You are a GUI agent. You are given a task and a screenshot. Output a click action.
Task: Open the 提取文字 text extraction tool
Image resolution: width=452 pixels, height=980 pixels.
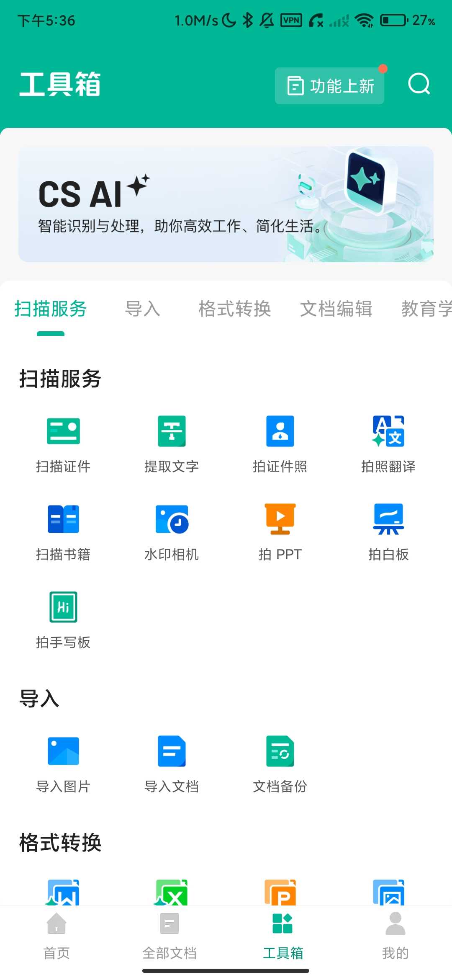click(x=172, y=444)
